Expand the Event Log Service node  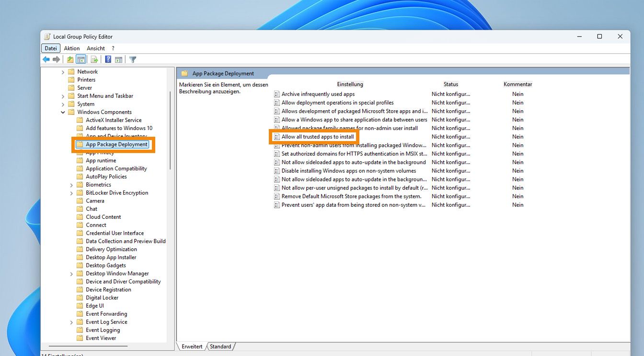(x=71, y=322)
